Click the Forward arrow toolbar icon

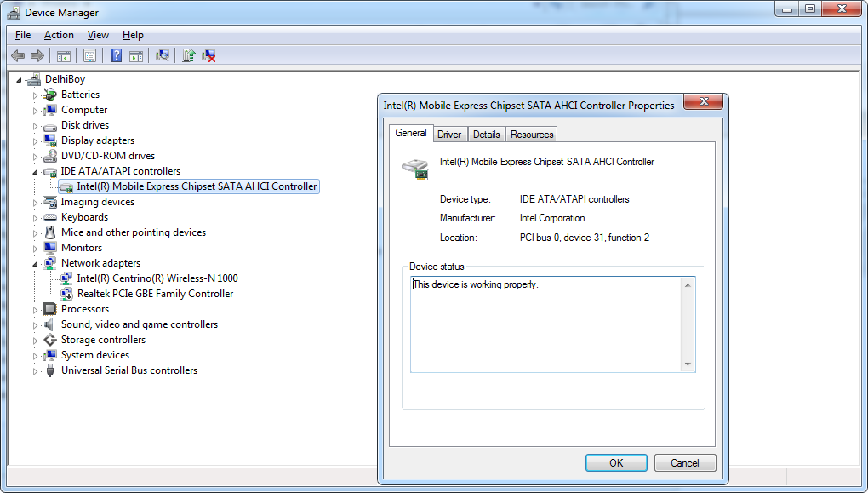coord(37,55)
